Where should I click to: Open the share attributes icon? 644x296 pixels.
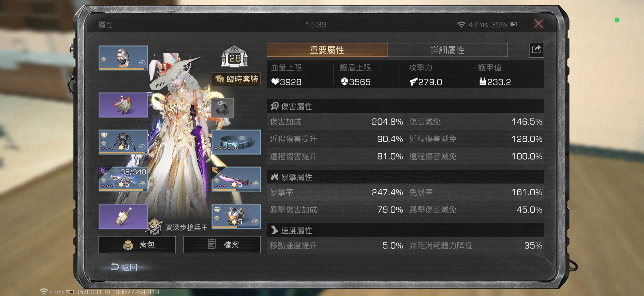click(536, 50)
